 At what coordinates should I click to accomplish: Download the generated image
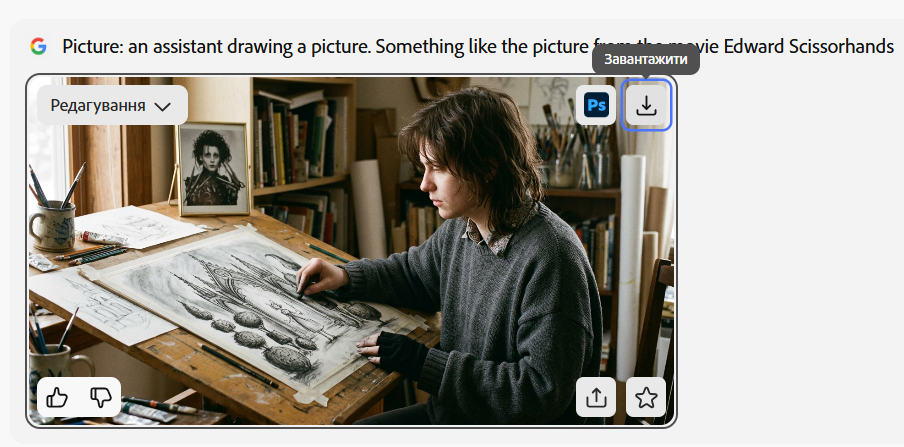pos(646,105)
